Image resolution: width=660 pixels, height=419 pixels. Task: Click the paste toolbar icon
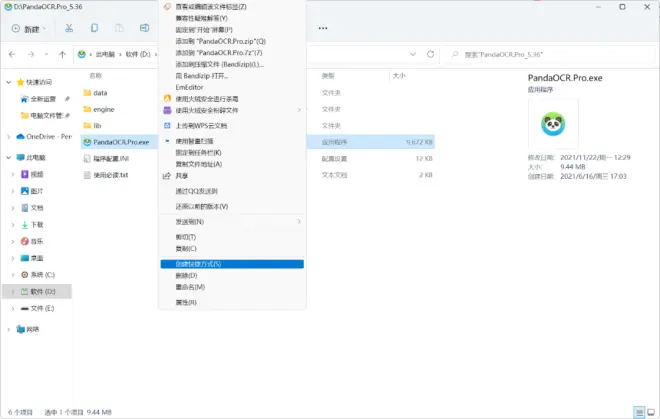(119, 28)
